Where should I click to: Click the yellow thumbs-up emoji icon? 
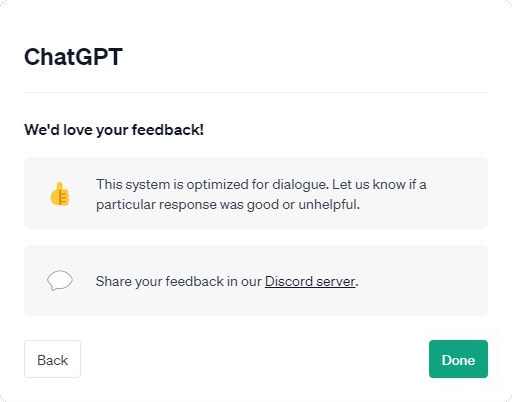pyautogui.click(x=60, y=194)
